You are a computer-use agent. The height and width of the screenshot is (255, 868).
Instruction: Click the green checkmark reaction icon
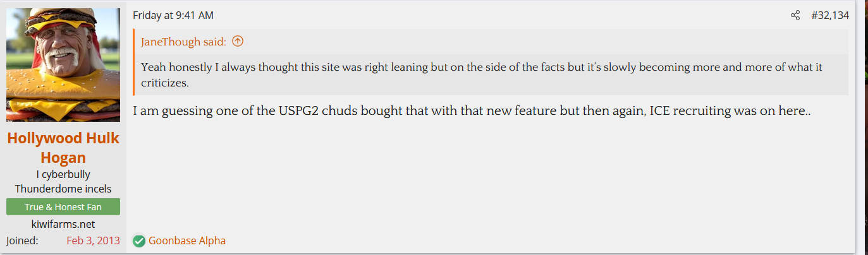(139, 241)
